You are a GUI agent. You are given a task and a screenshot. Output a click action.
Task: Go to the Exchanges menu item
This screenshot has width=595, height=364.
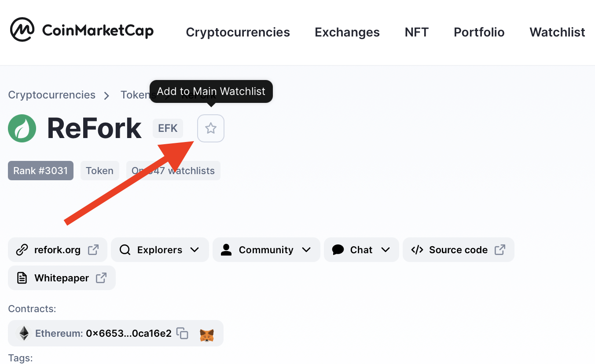(x=347, y=32)
